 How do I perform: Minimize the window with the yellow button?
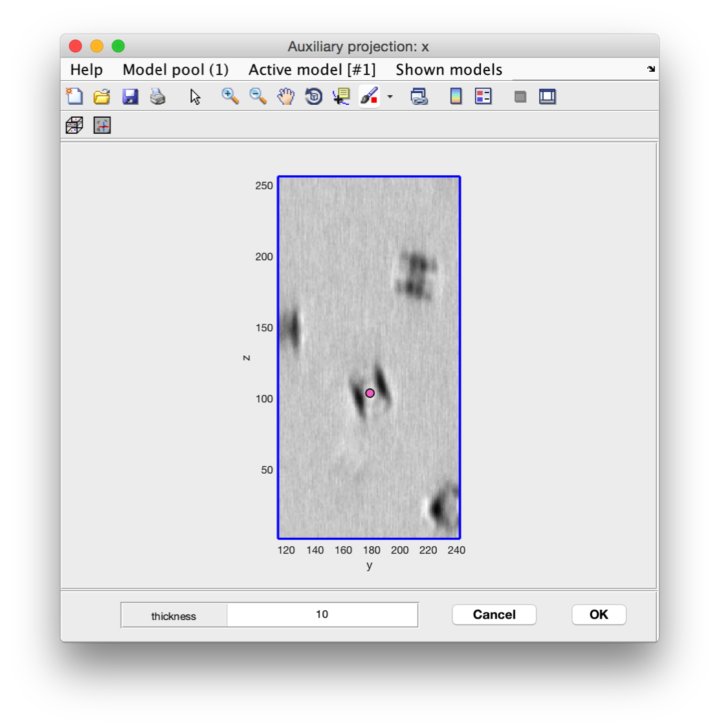click(x=96, y=46)
